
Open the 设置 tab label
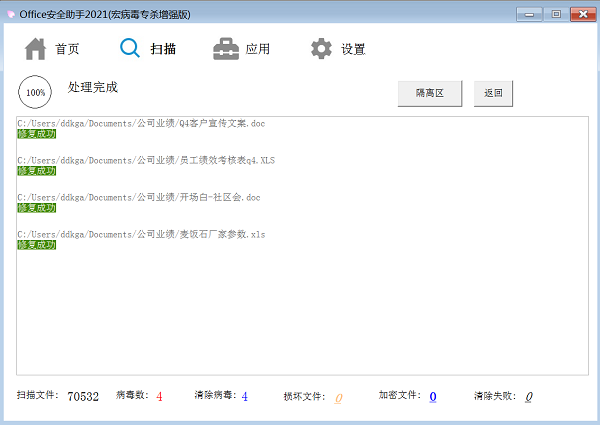click(353, 49)
